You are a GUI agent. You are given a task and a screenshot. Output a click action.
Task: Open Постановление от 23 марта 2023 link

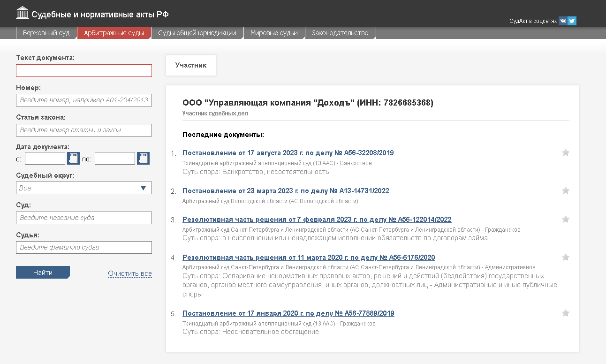[x=286, y=191]
